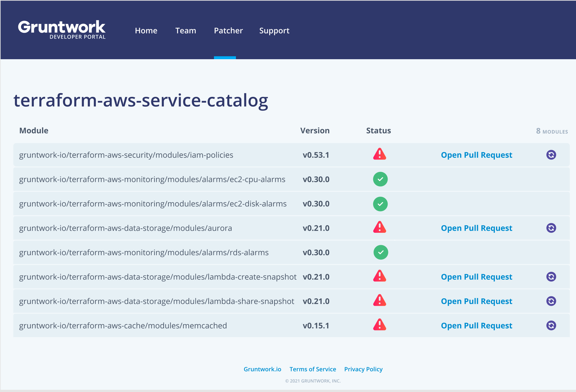This screenshot has height=392, width=576.
Task: Click red warning icon for memcached module
Action: click(379, 325)
